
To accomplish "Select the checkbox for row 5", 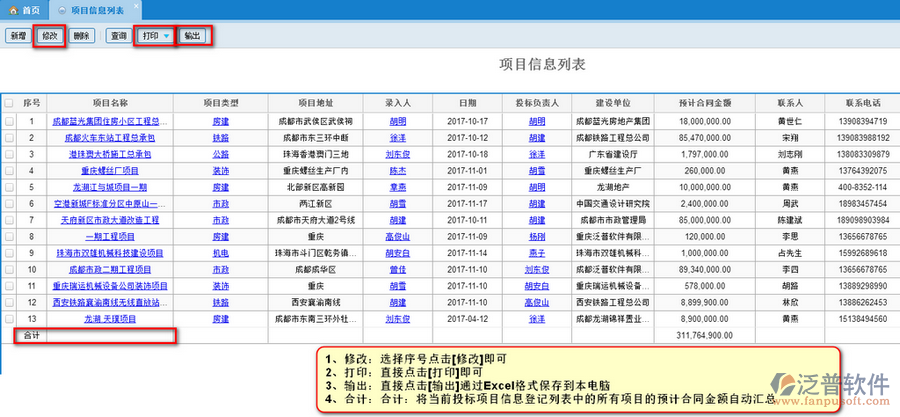I will [x=9, y=187].
